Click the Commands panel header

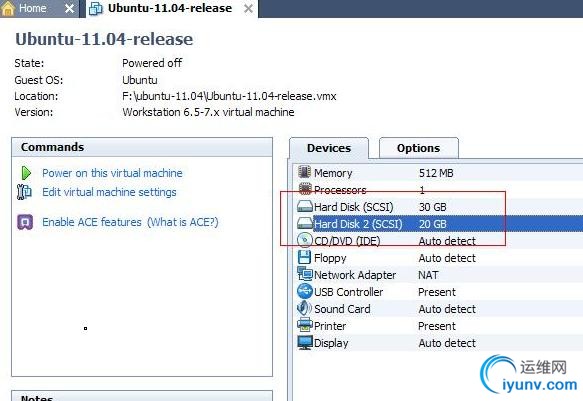[x=142, y=147]
